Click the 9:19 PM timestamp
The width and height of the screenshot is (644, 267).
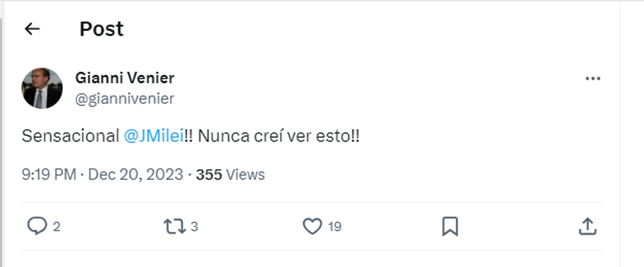tap(48, 175)
